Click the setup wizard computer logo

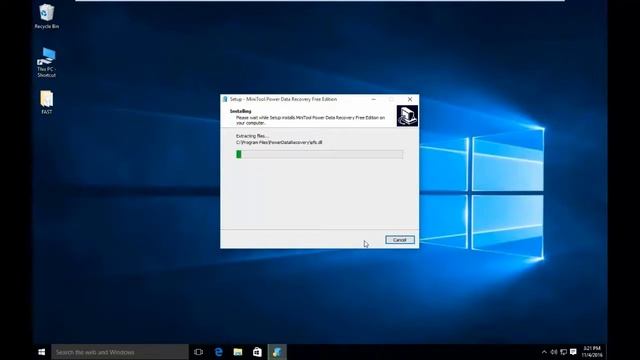407,116
